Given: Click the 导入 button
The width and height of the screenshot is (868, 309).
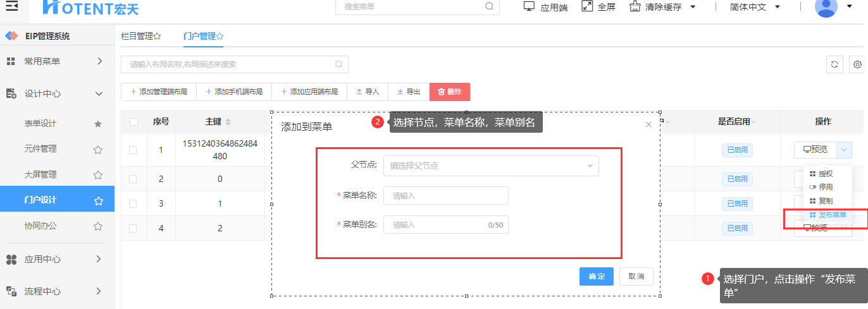Looking at the screenshot, I should coord(368,92).
